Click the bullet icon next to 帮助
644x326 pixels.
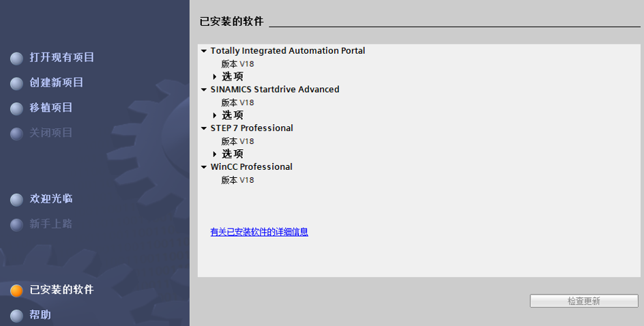click(16, 316)
